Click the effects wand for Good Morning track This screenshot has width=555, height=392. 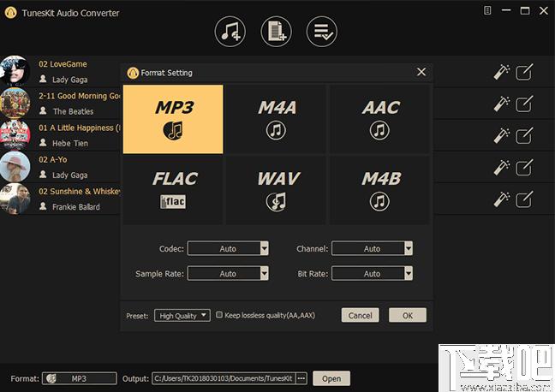click(502, 104)
